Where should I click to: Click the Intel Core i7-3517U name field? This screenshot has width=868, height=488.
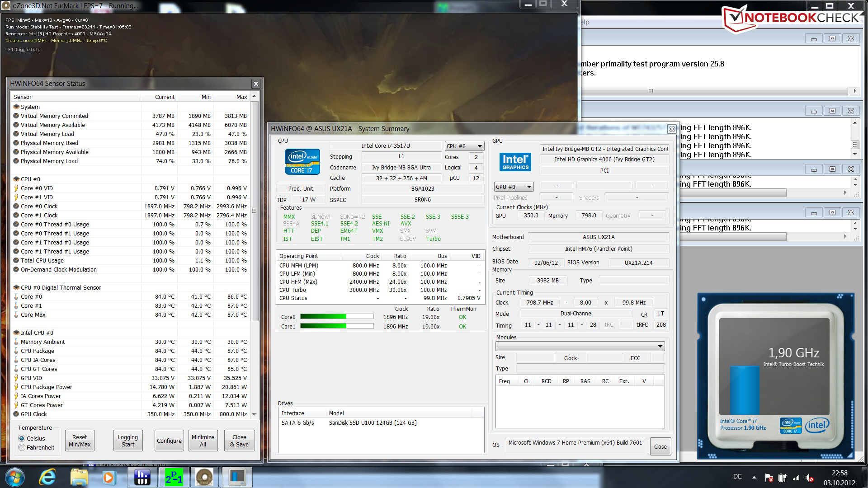pos(386,146)
